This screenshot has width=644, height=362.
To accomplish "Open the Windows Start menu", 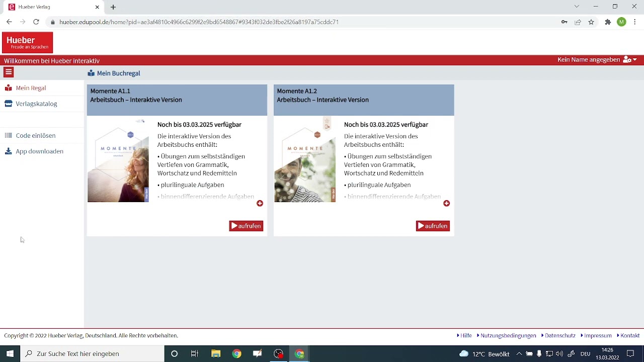I will tap(10, 354).
